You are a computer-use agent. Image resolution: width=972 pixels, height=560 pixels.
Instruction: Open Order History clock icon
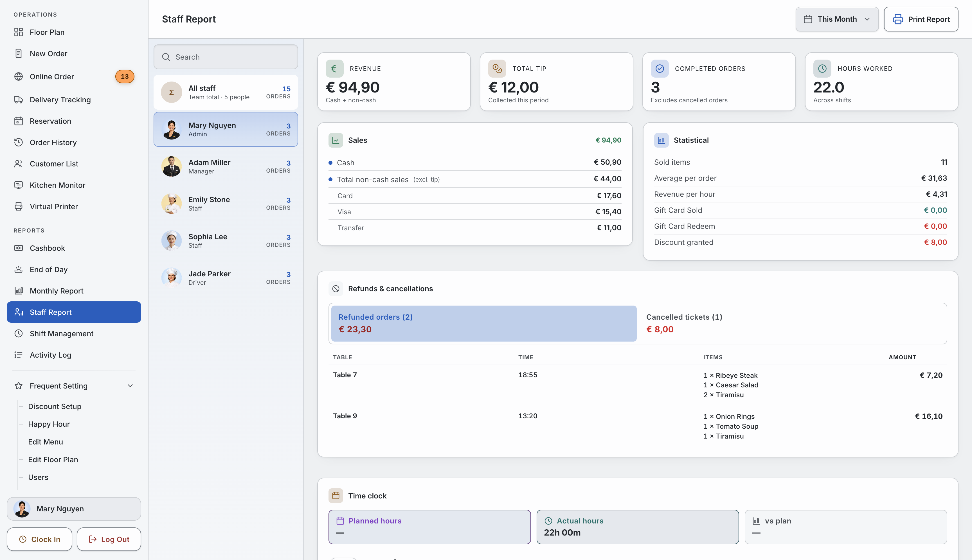point(19,142)
